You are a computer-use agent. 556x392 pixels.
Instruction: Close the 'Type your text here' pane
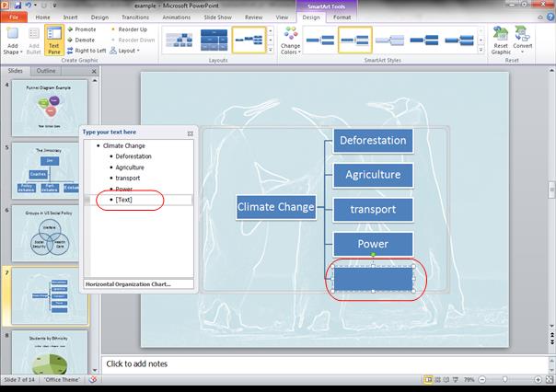[190, 133]
